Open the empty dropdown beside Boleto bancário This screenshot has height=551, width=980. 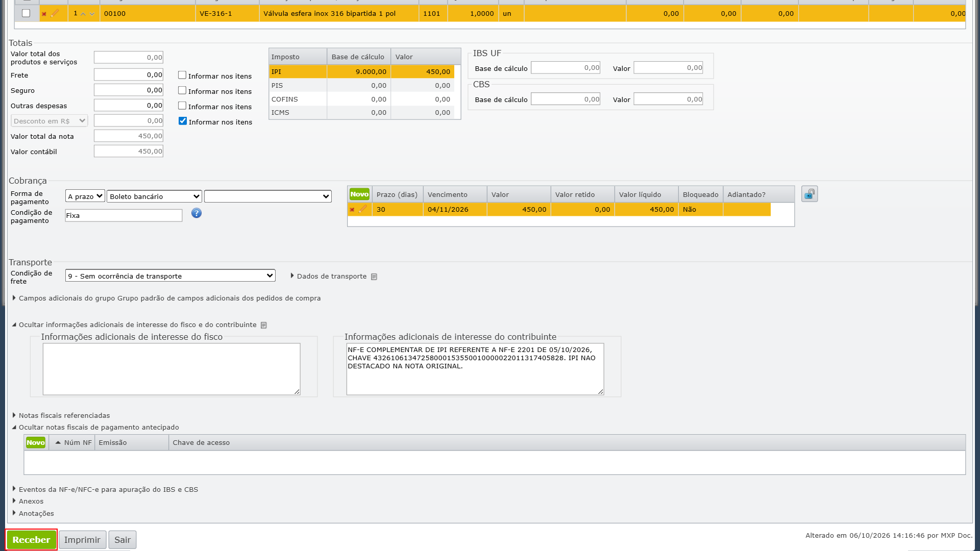pyautogui.click(x=268, y=196)
